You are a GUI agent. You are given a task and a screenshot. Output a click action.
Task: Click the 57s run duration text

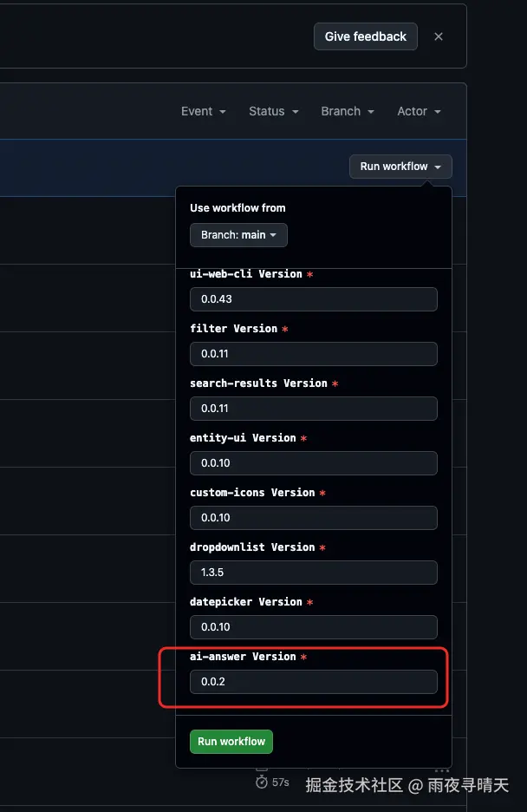click(x=280, y=783)
